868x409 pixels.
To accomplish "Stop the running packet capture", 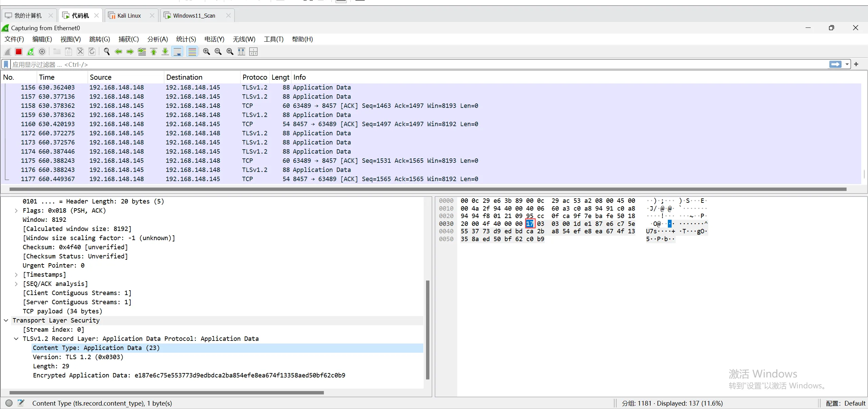I will point(19,52).
